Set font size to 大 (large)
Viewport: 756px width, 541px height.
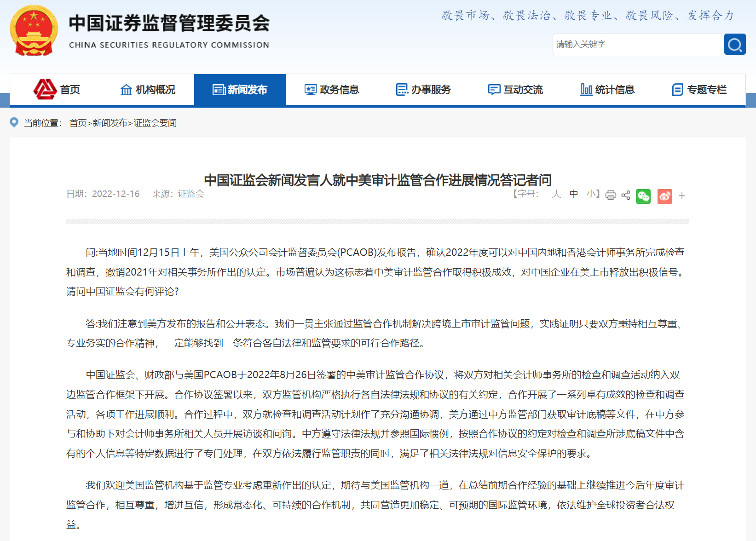pyautogui.click(x=556, y=194)
